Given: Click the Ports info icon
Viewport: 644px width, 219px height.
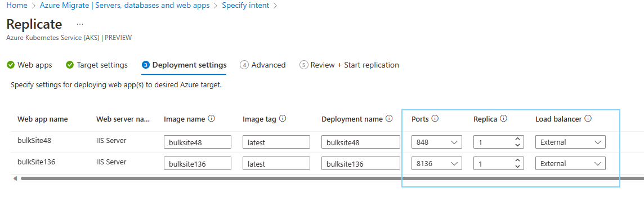Looking at the screenshot, I should (x=435, y=119).
